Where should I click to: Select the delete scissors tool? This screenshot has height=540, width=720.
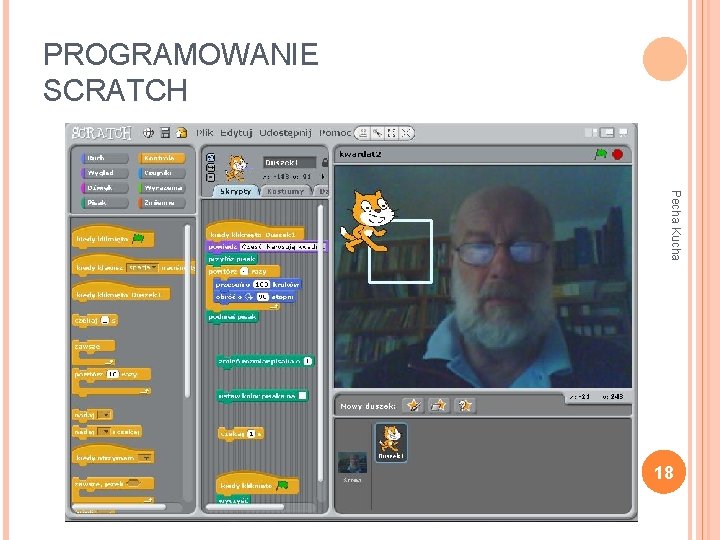377,133
